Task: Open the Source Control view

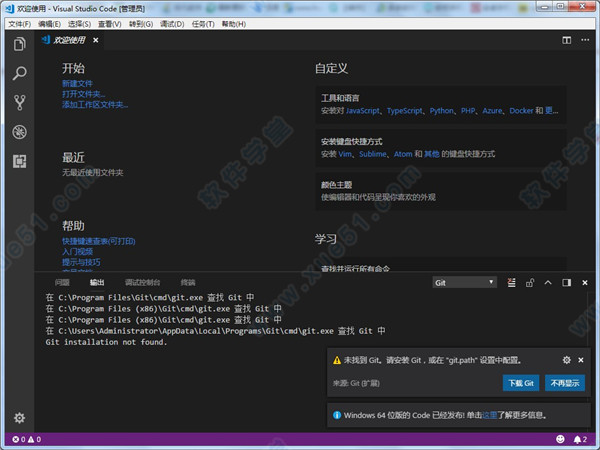Action: [20, 103]
